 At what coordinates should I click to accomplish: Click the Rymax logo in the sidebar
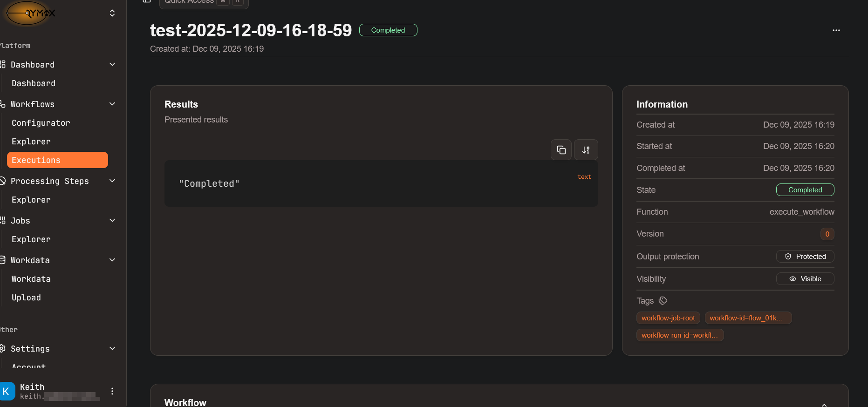pos(28,14)
